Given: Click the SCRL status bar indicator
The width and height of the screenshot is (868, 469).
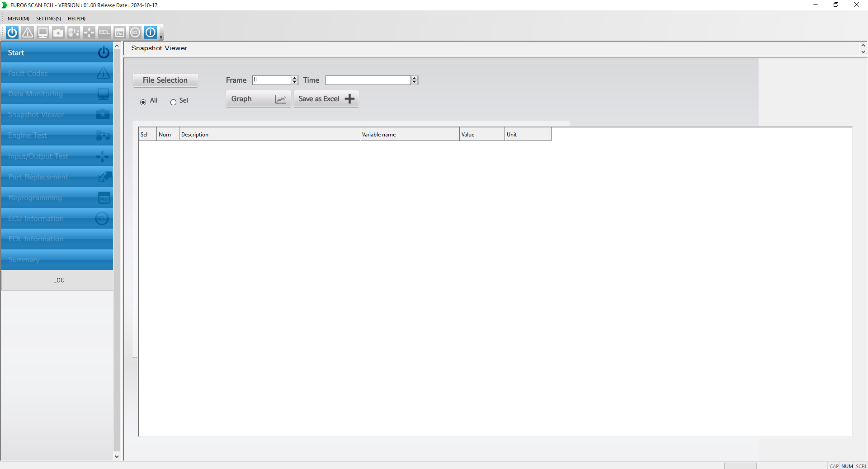Looking at the screenshot, I should (861, 466).
